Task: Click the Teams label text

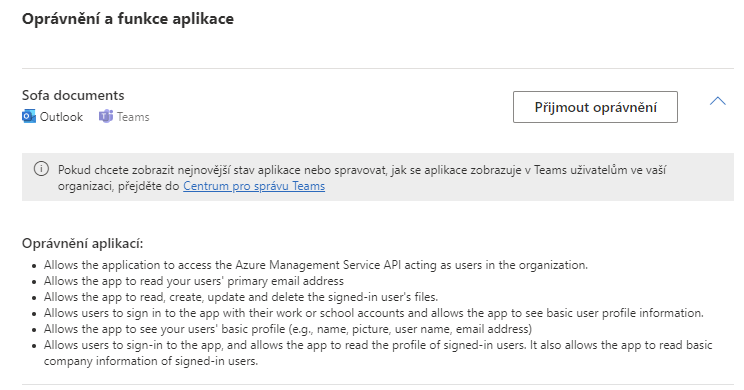Action: (x=133, y=117)
